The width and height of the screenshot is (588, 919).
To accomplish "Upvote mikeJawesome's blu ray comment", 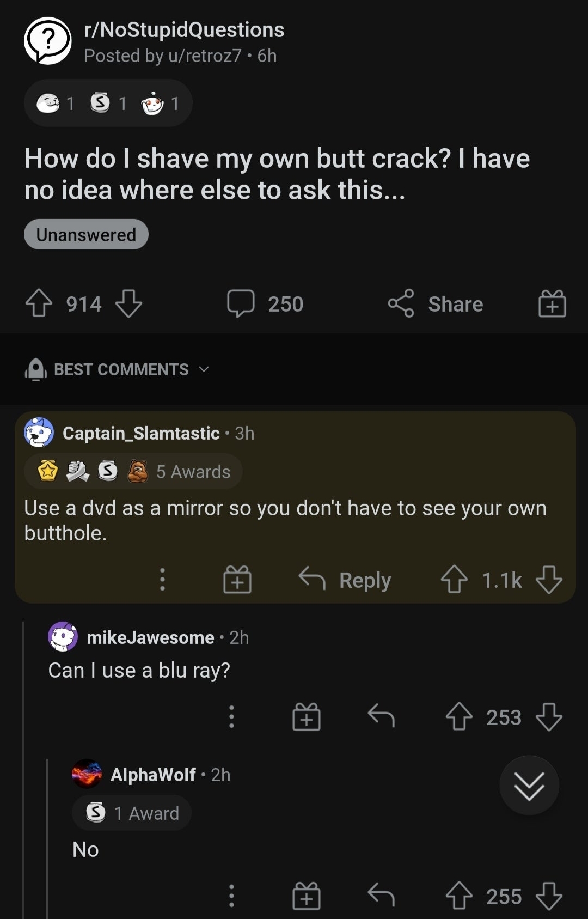I will [x=459, y=717].
